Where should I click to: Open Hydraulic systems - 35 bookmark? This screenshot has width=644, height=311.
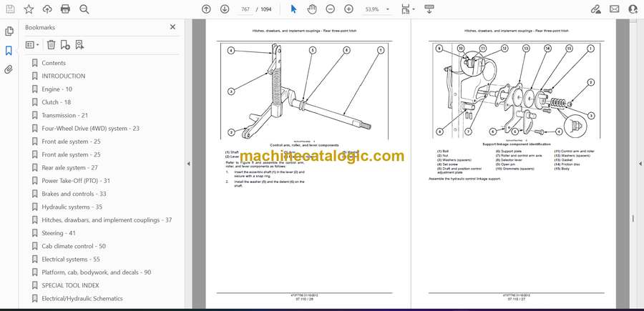(72, 207)
